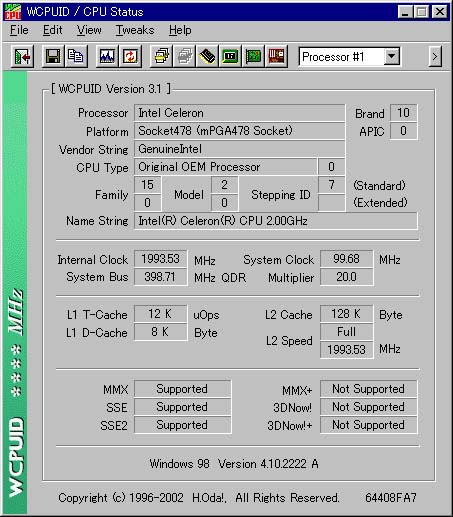
Task: Click the Model standard value '2'
Action: [225, 185]
